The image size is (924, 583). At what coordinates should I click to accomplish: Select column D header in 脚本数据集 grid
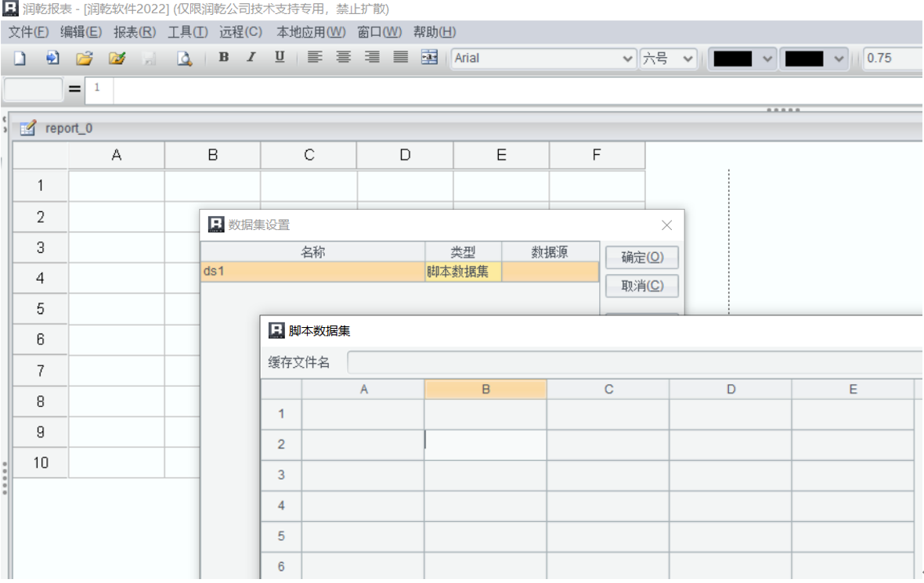pos(731,389)
